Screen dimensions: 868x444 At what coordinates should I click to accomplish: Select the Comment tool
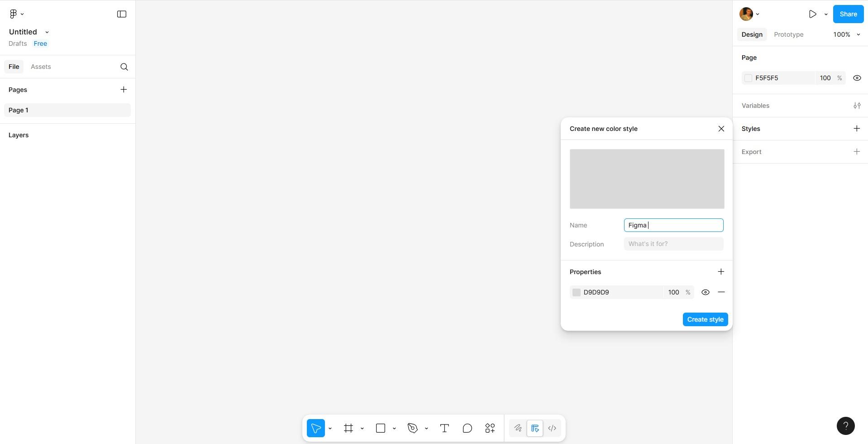pos(467,428)
